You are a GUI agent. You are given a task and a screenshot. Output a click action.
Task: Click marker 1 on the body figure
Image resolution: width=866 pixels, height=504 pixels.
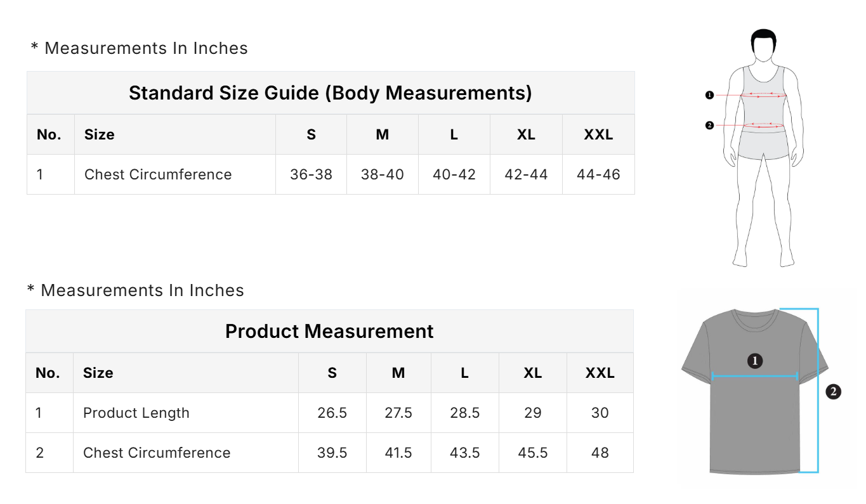(709, 95)
